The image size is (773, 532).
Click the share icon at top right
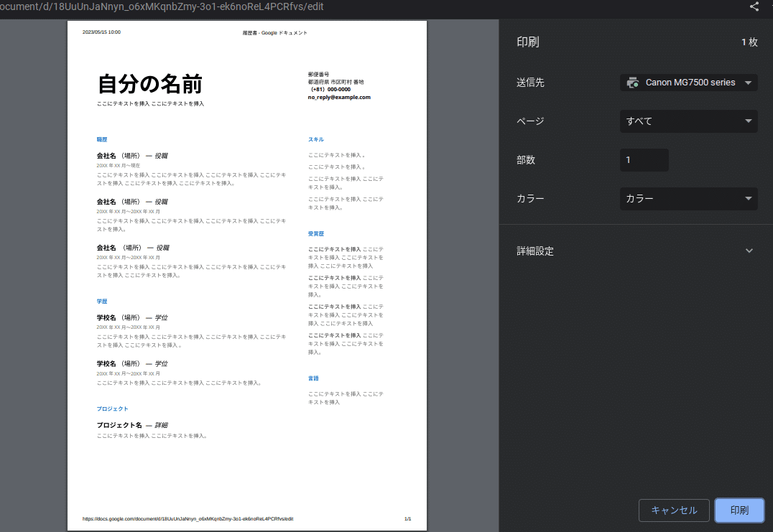tap(754, 6)
